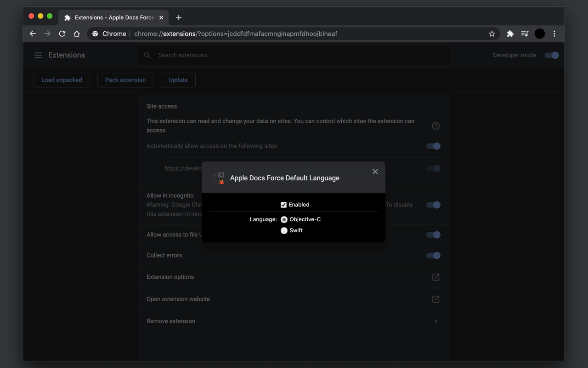The height and width of the screenshot is (368, 588).
Task: Click the Allow in incognito label
Action: click(170, 195)
